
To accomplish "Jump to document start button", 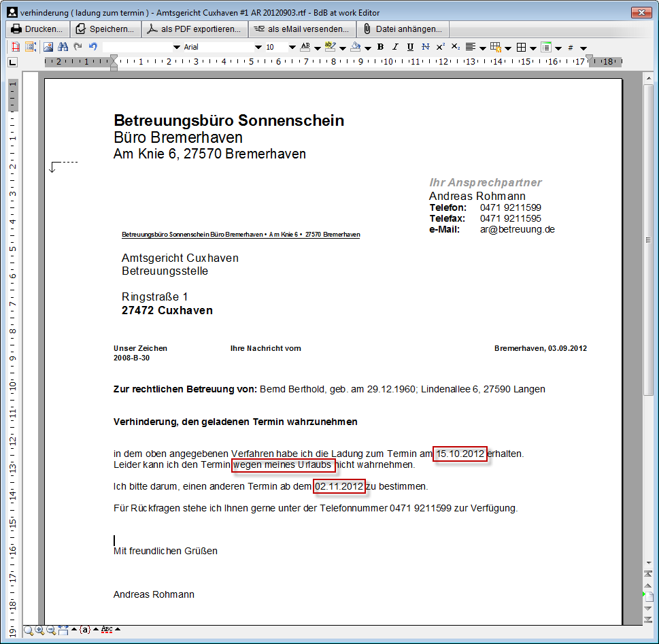I will click(648, 574).
